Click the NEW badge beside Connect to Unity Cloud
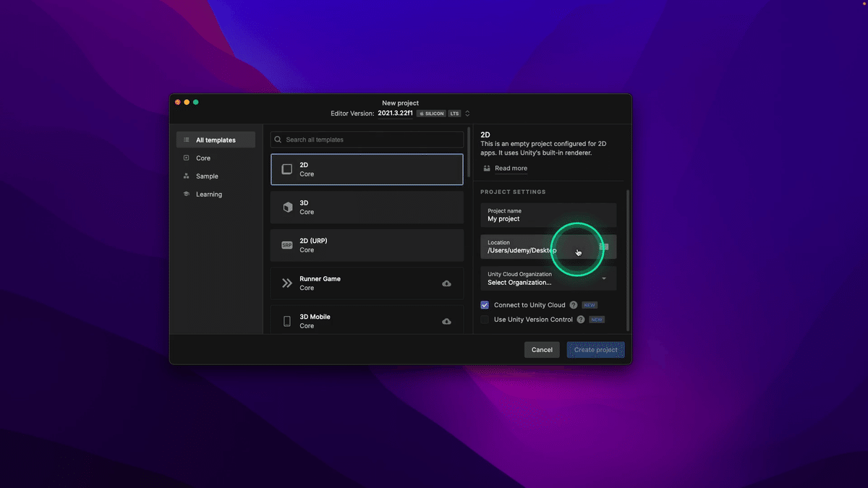Viewport: 868px width, 488px height. (590, 305)
